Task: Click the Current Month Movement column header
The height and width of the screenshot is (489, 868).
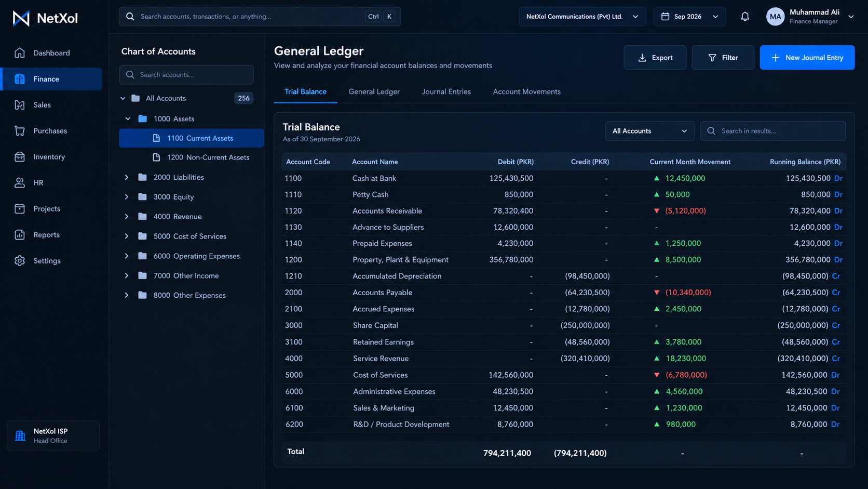Action: 690,162
